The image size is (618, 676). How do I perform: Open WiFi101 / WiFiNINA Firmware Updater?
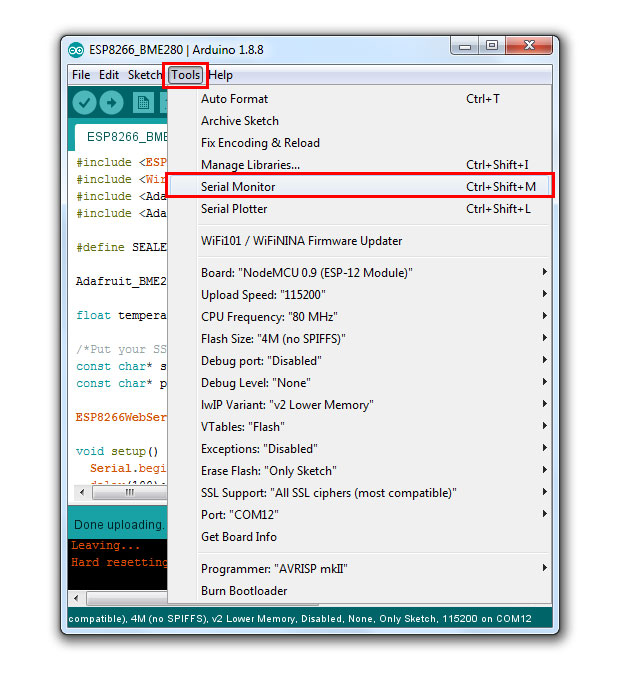[359, 241]
